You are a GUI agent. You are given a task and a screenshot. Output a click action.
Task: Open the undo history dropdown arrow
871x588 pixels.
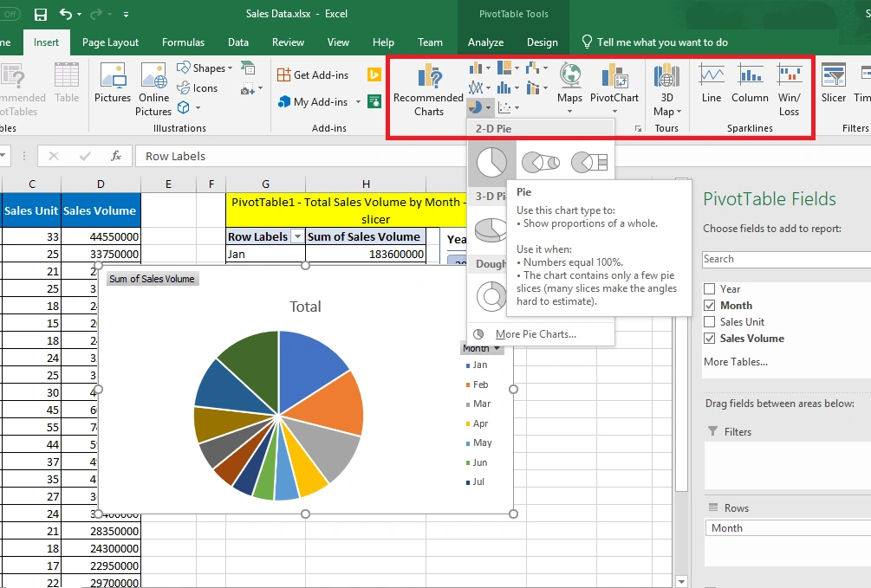click(x=79, y=15)
